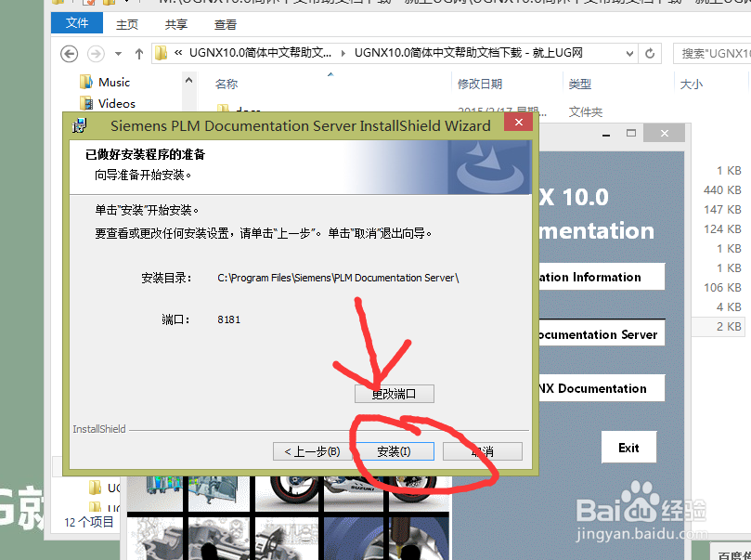Select UGNX10.0简体中文帮助文... breadcrumb segment
Viewport: 751px width, 560px height.
click(260, 53)
